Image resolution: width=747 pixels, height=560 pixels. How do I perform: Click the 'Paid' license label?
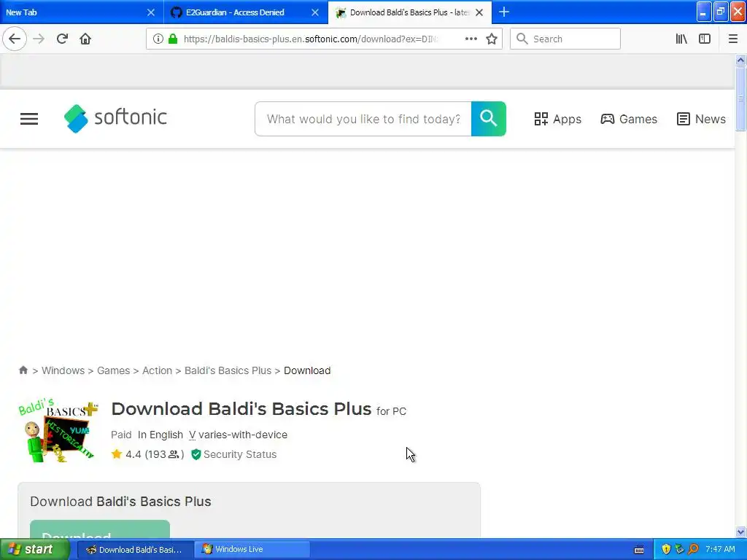pyautogui.click(x=121, y=435)
